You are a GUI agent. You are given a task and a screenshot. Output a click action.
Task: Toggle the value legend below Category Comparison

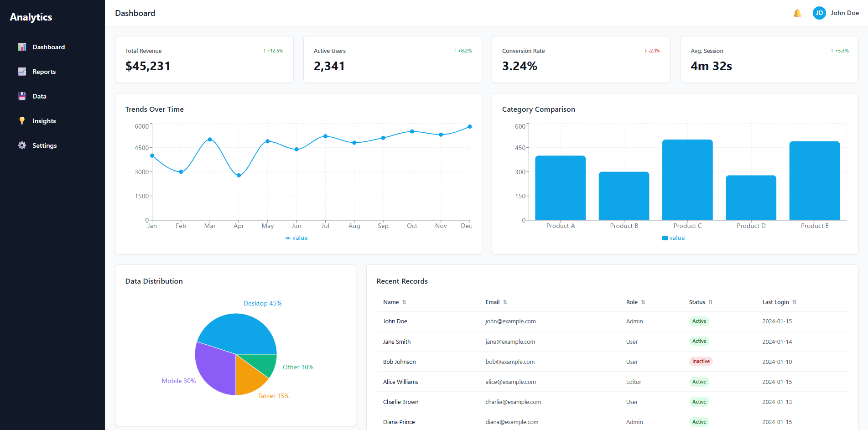point(674,238)
